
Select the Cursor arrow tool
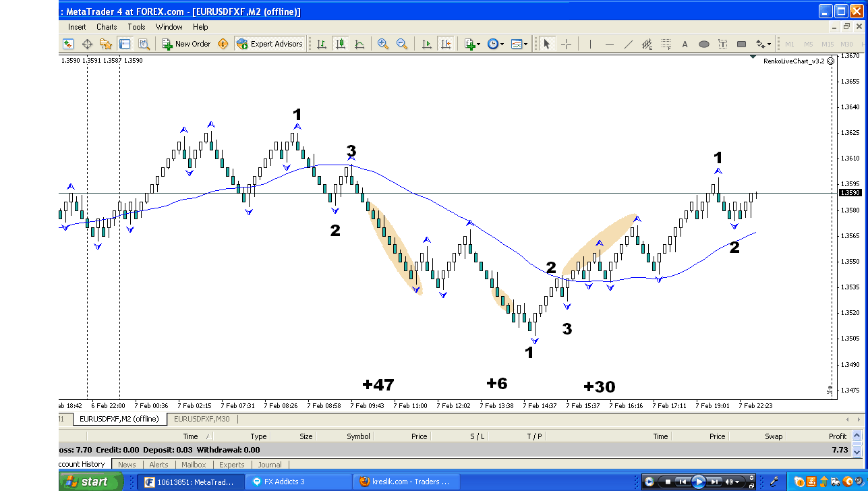[547, 44]
